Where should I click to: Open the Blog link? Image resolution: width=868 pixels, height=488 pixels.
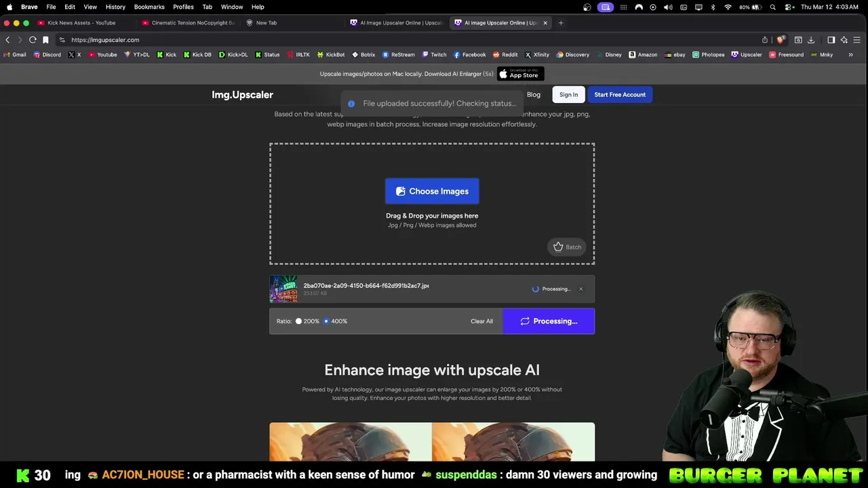pyautogui.click(x=534, y=94)
